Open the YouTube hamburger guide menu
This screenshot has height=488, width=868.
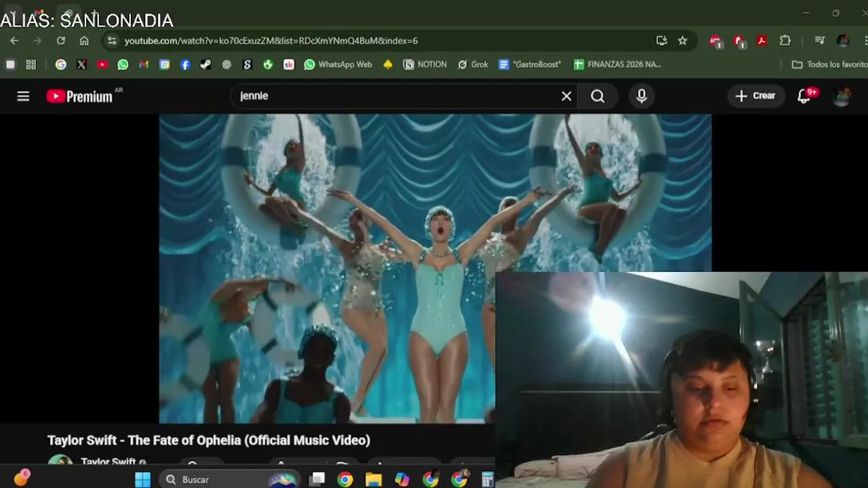pyautogui.click(x=23, y=96)
